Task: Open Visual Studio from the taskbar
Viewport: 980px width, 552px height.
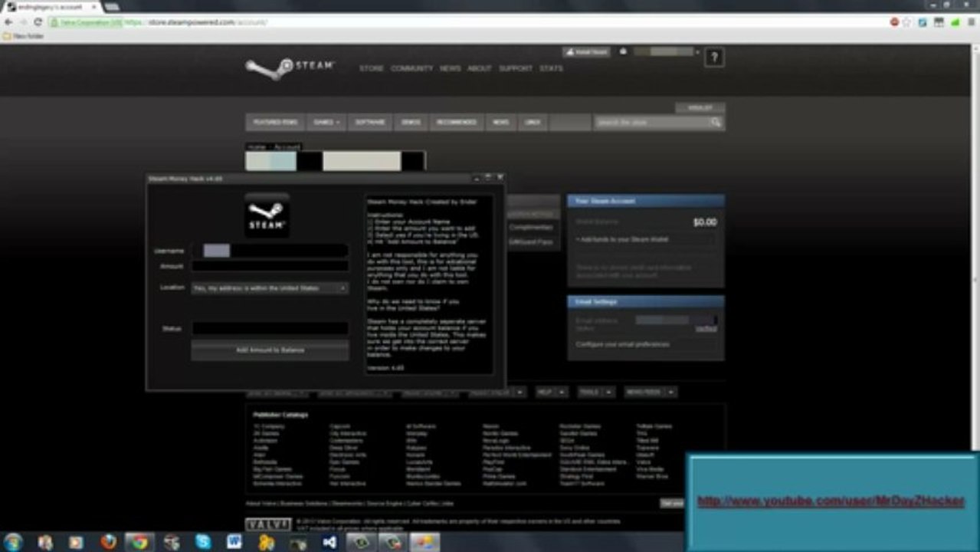Action: pyautogui.click(x=329, y=542)
